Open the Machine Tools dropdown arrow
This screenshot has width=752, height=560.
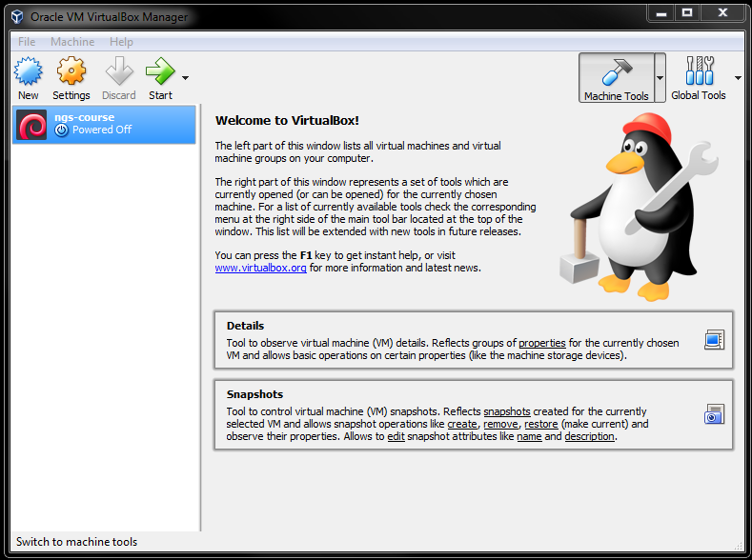click(x=660, y=77)
